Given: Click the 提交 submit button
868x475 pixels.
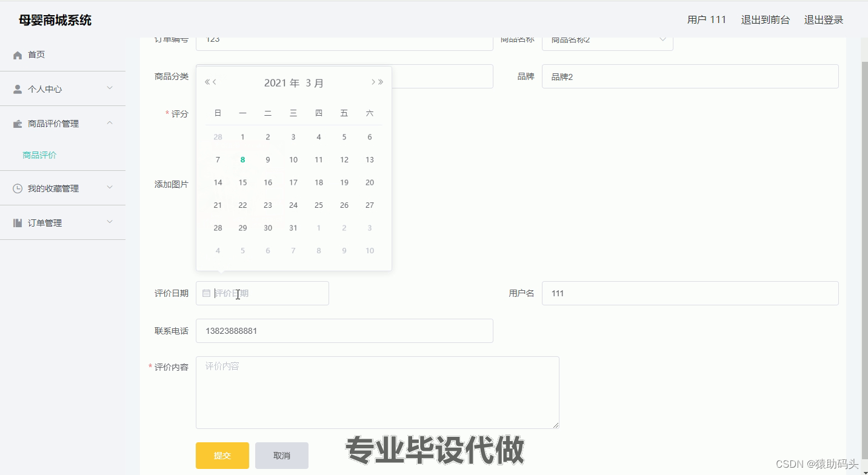Looking at the screenshot, I should (x=222, y=456).
